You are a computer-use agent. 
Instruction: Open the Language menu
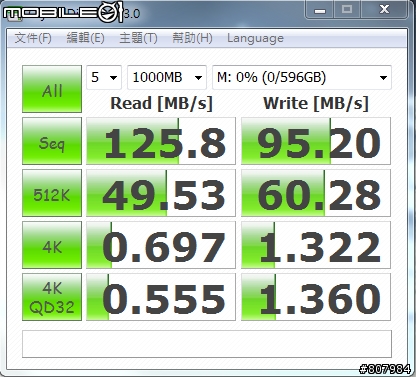click(x=255, y=38)
